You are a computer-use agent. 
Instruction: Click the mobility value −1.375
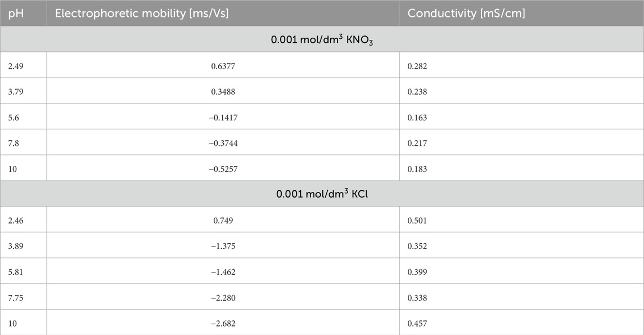(x=223, y=246)
